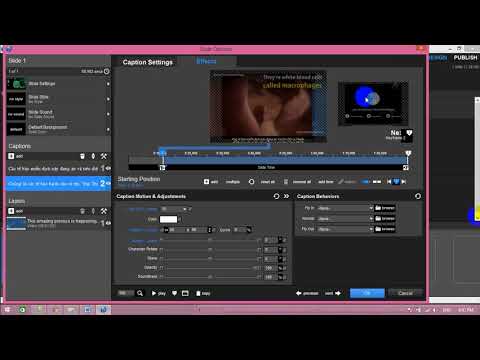Toggle the checkbox beside font size dropdown

tap(190, 209)
